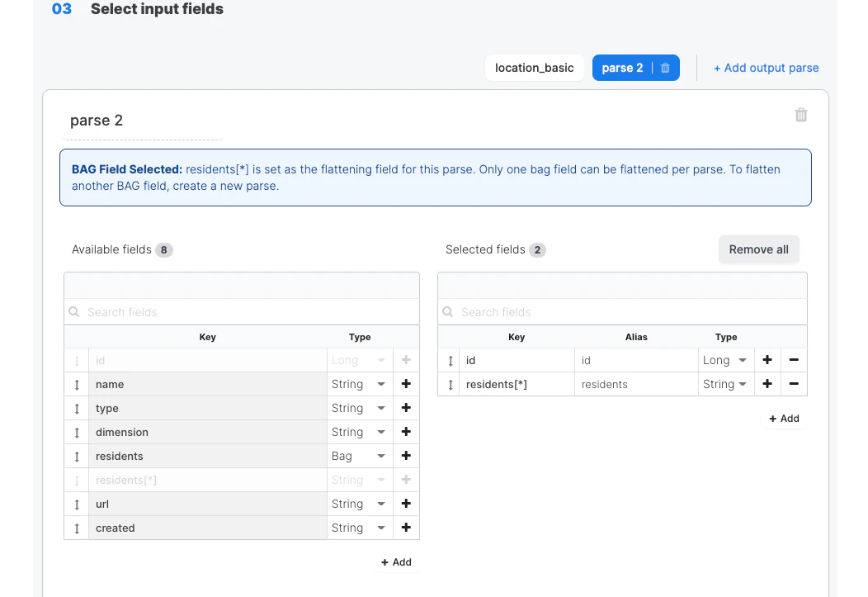
Task: Focus the available fields search box
Action: coord(248,312)
